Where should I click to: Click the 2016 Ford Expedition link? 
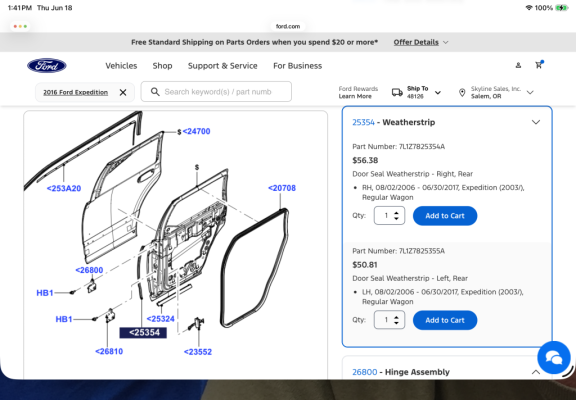point(76,92)
